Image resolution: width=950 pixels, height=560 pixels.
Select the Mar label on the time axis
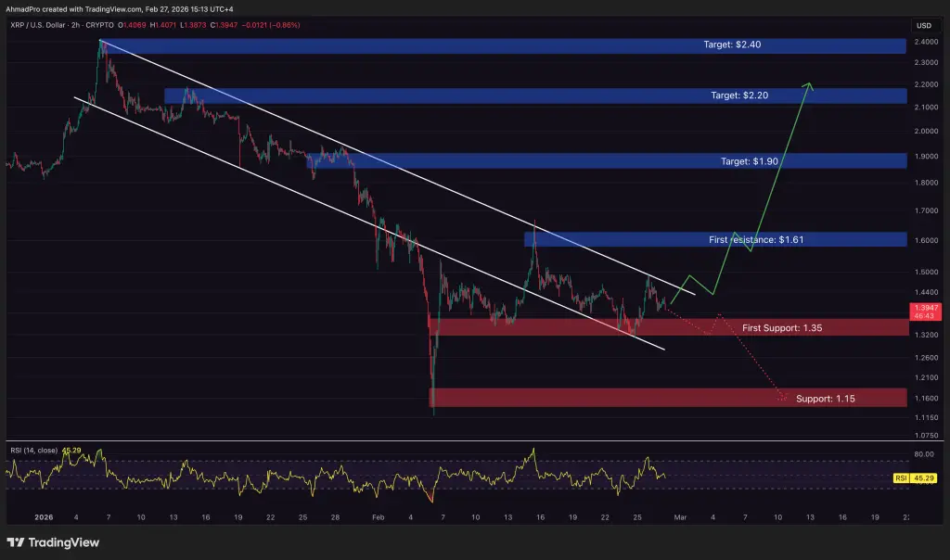680,518
